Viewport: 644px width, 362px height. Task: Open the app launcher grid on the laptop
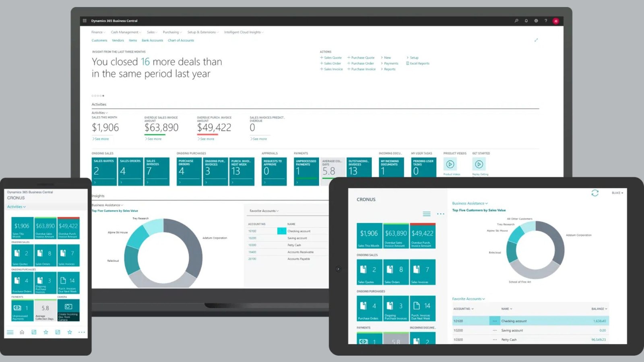point(85,21)
